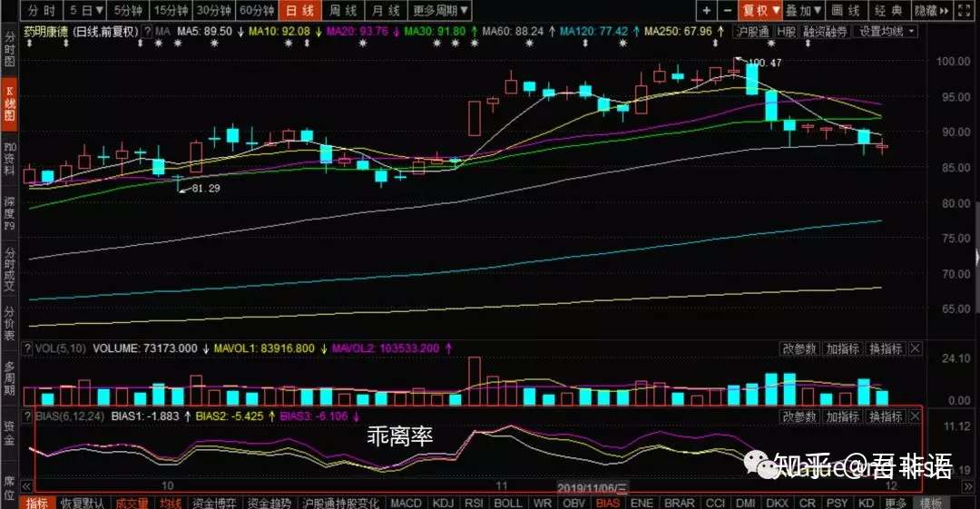This screenshot has height=509, width=980.
Task: Switch to 分时 chart tab
Action: [x=42, y=10]
